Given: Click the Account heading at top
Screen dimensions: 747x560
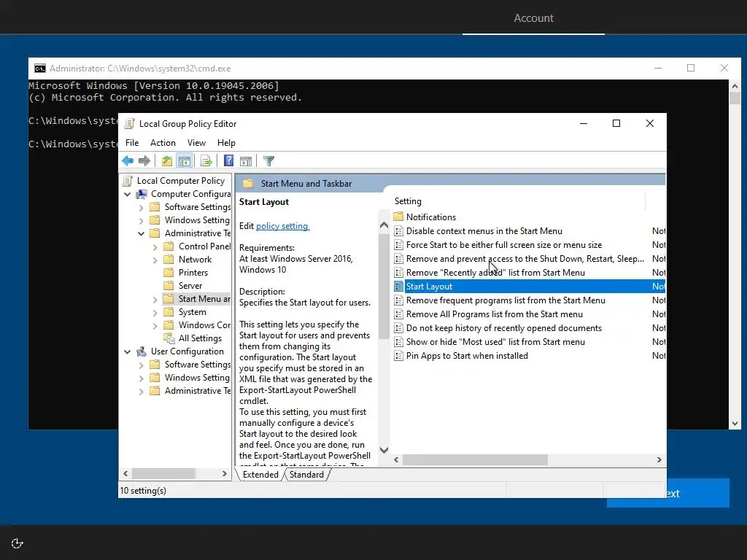Looking at the screenshot, I should coord(533,18).
